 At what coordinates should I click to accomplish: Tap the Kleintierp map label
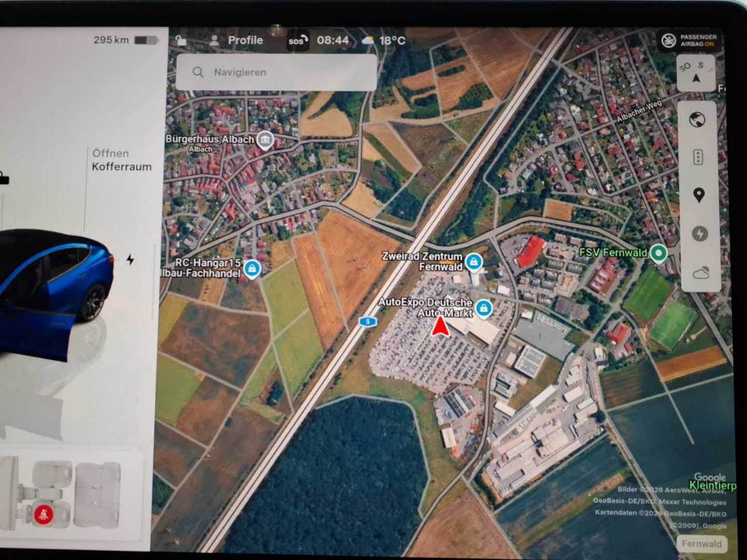[x=712, y=485]
